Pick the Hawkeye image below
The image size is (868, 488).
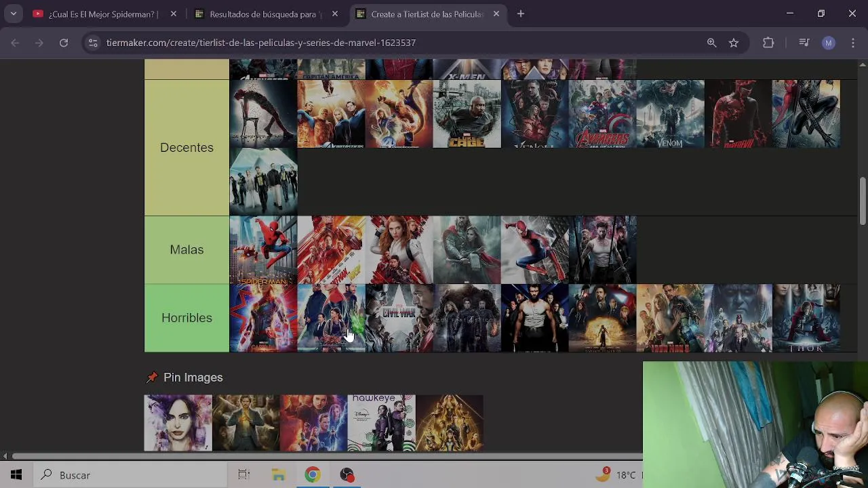382,423
